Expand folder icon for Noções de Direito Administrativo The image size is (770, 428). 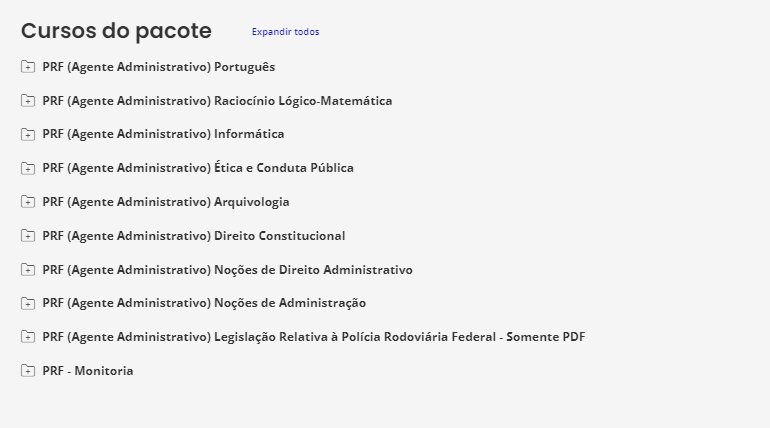(28, 270)
